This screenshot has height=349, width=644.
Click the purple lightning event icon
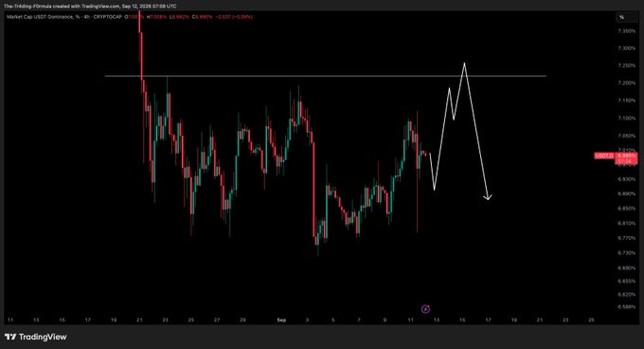[425, 309]
